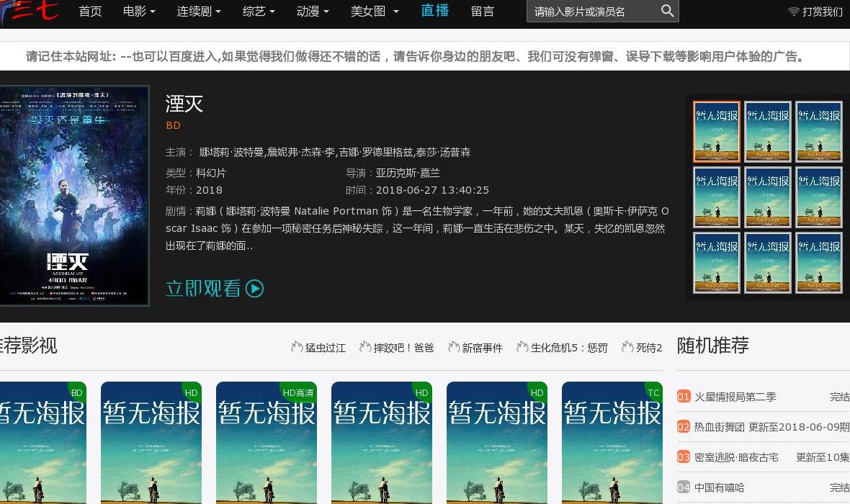Viewport: 850px width, 504px height.
Task: Click the search magnifier icon
Action: point(667,10)
